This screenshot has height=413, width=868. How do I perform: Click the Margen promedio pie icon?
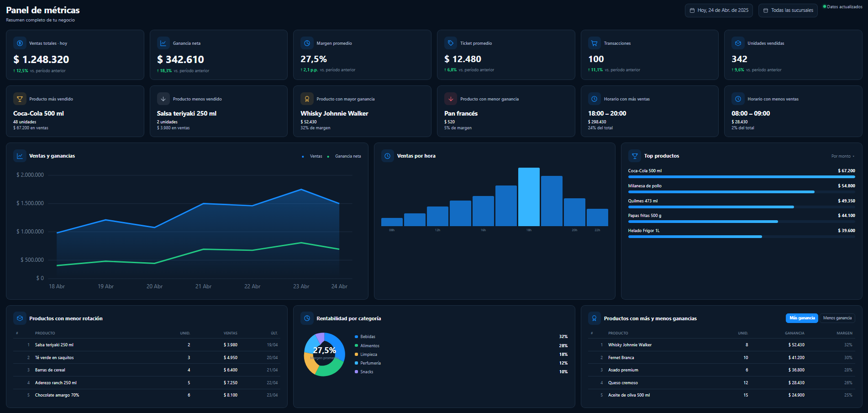pyautogui.click(x=307, y=43)
